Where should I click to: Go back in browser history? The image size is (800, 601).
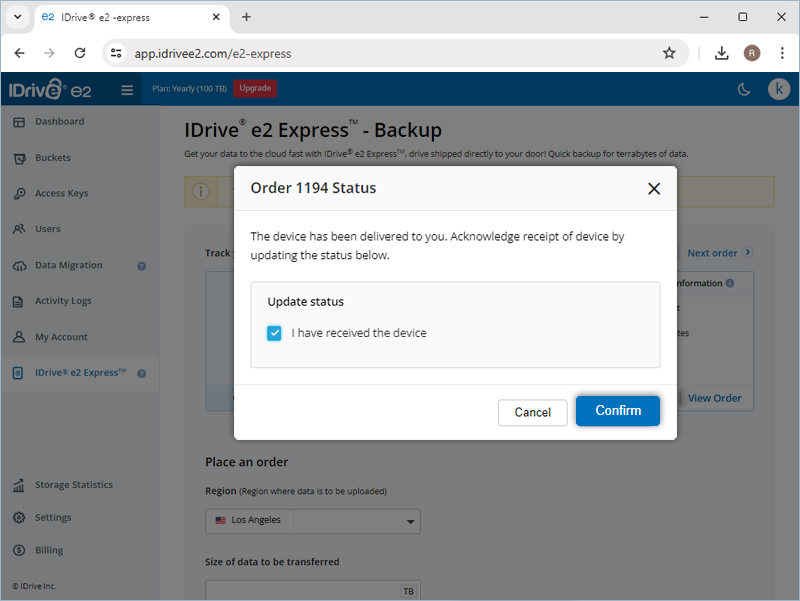coord(19,53)
